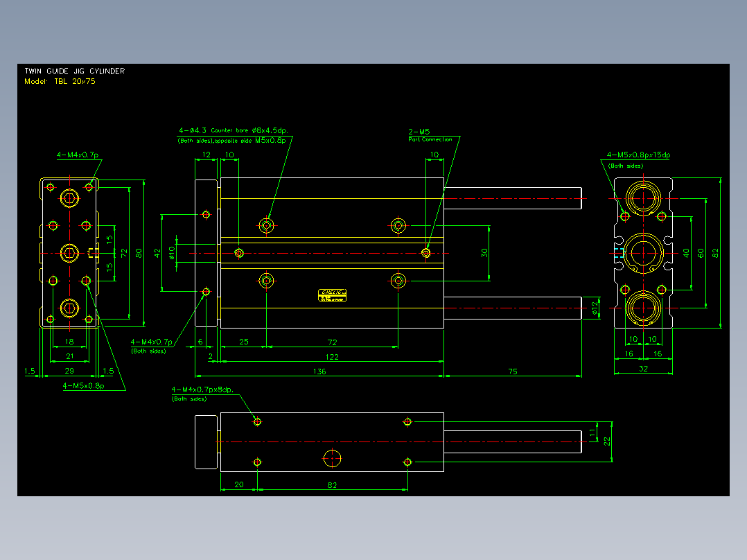Click the "42" vertical dimension
The height and width of the screenshot is (560, 747).
[157, 253]
